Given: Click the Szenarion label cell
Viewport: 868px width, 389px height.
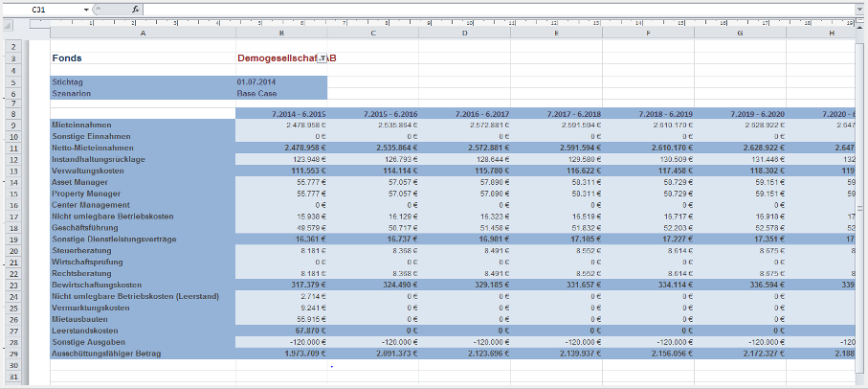Looking at the screenshot, I should (x=143, y=94).
